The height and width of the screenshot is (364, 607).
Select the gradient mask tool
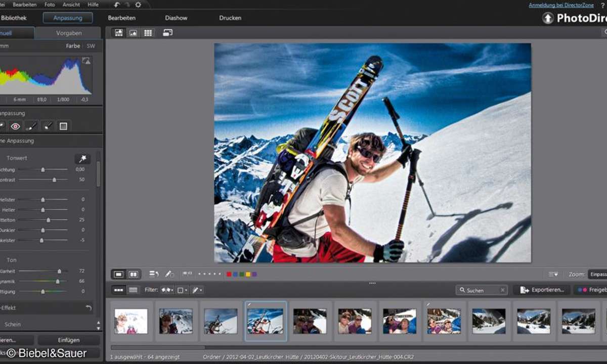(x=63, y=126)
